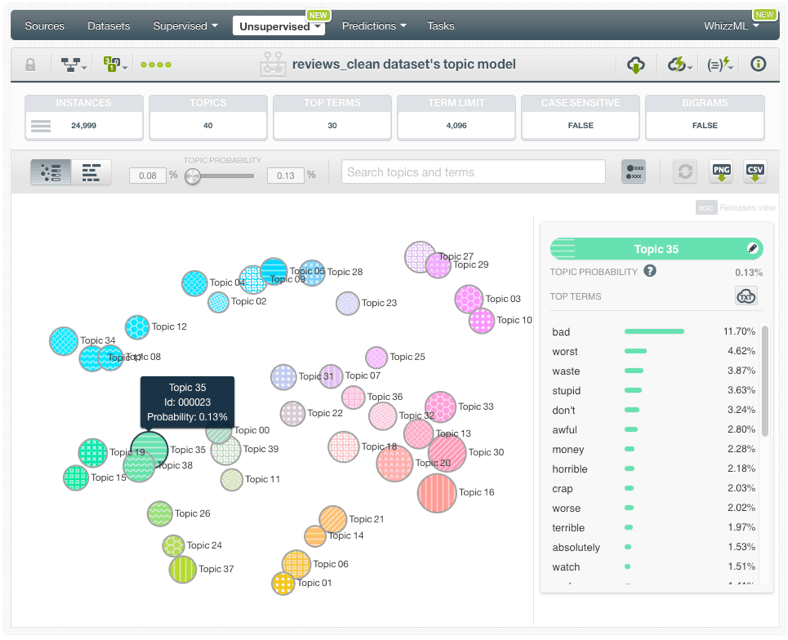The width and height of the screenshot is (788, 640).
Task: Open the Supervised dropdown menu
Action: [186, 26]
